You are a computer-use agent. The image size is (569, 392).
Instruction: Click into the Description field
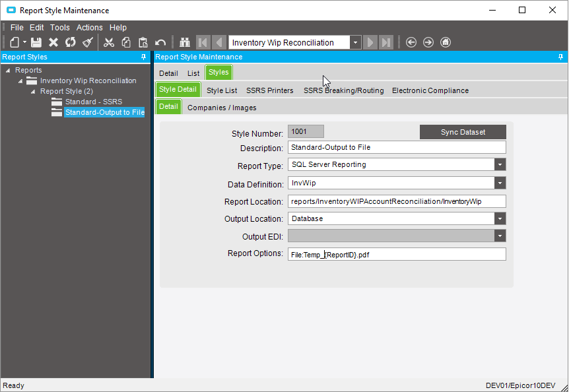coord(397,147)
